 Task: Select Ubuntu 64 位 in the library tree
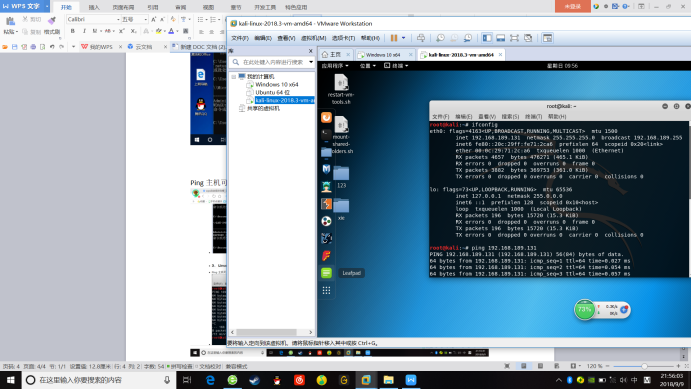pos(272,92)
